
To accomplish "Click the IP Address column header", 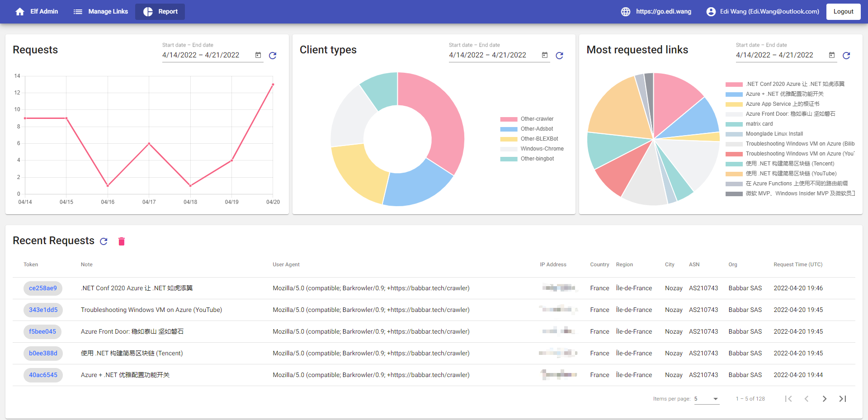I will click(553, 265).
